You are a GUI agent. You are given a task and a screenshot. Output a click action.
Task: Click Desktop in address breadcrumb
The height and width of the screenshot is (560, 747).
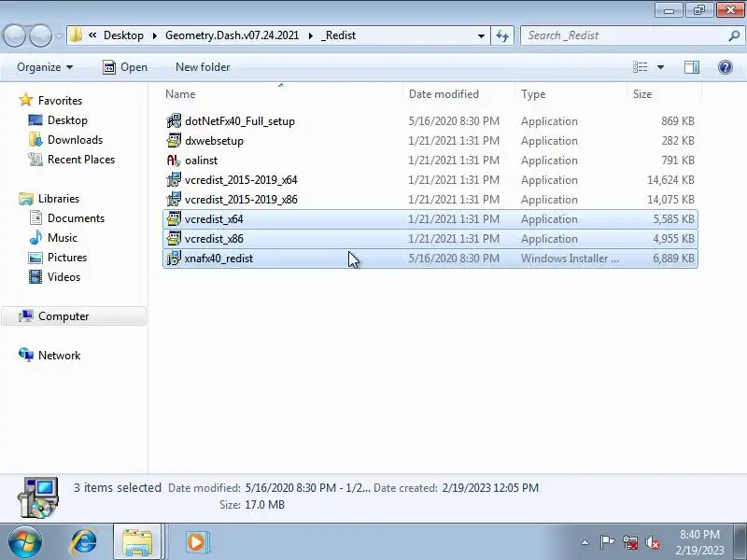[x=123, y=35]
